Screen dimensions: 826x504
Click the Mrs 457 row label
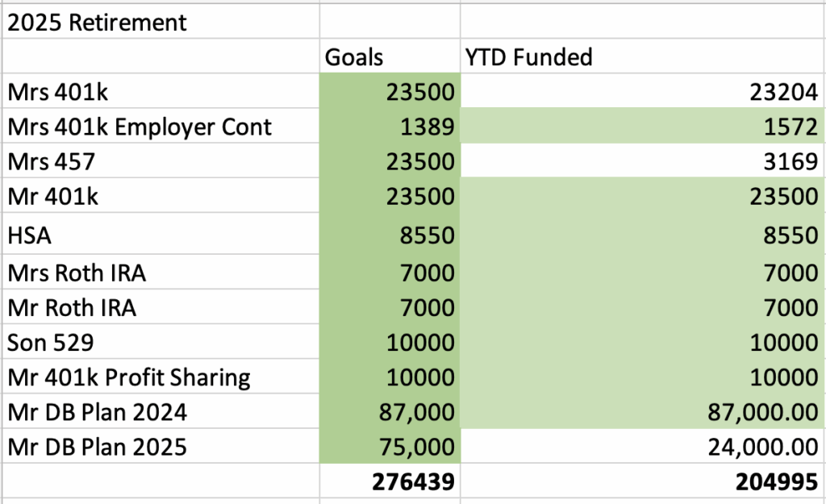[x=52, y=161]
